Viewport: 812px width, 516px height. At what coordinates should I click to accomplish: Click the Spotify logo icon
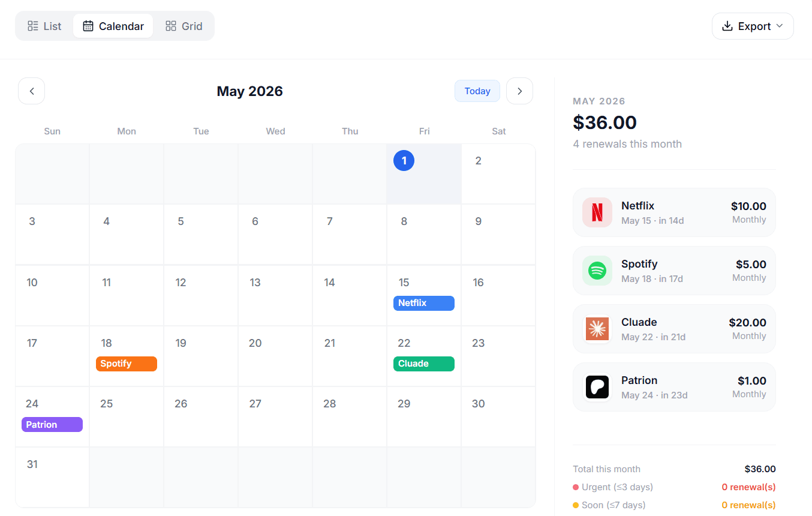(x=597, y=271)
